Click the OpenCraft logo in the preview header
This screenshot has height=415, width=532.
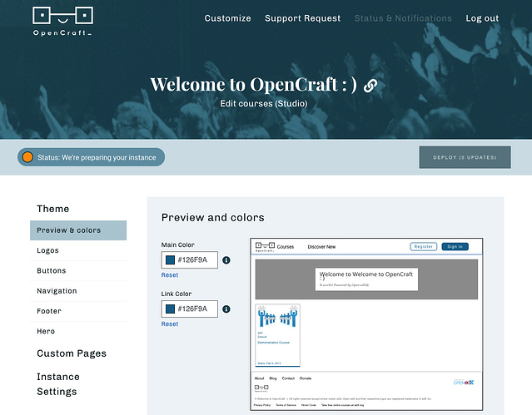[x=265, y=247]
